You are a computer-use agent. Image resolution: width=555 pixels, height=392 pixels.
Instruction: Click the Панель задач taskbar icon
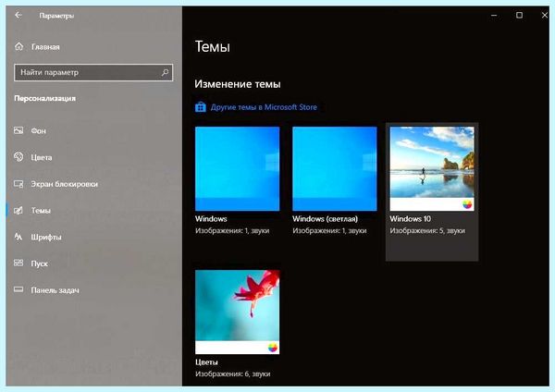pyautogui.click(x=18, y=289)
